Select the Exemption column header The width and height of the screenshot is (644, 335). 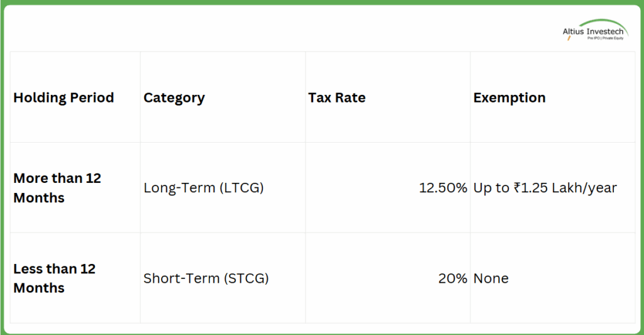pyautogui.click(x=509, y=97)
